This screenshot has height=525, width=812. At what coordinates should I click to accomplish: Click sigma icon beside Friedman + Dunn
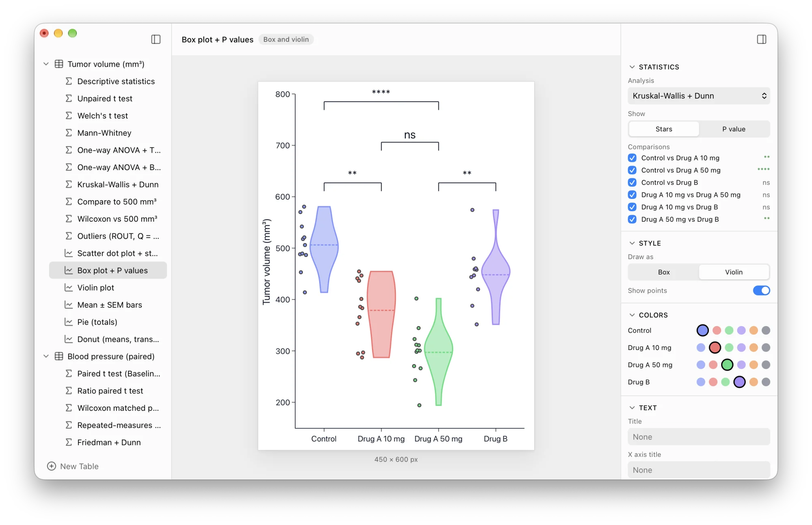[69, 443]
